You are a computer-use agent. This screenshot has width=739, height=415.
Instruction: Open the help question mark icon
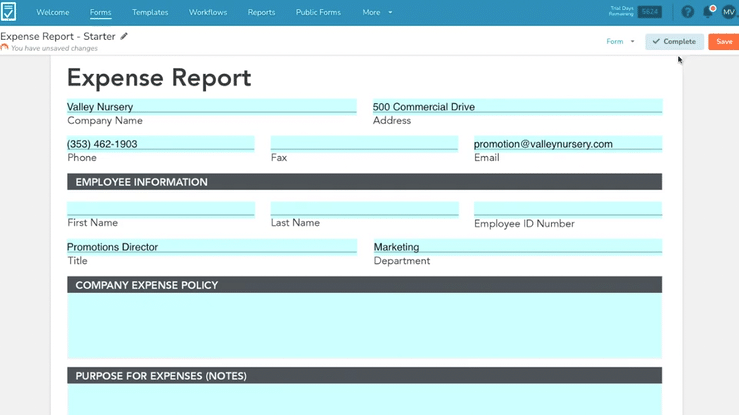point(688,12)
